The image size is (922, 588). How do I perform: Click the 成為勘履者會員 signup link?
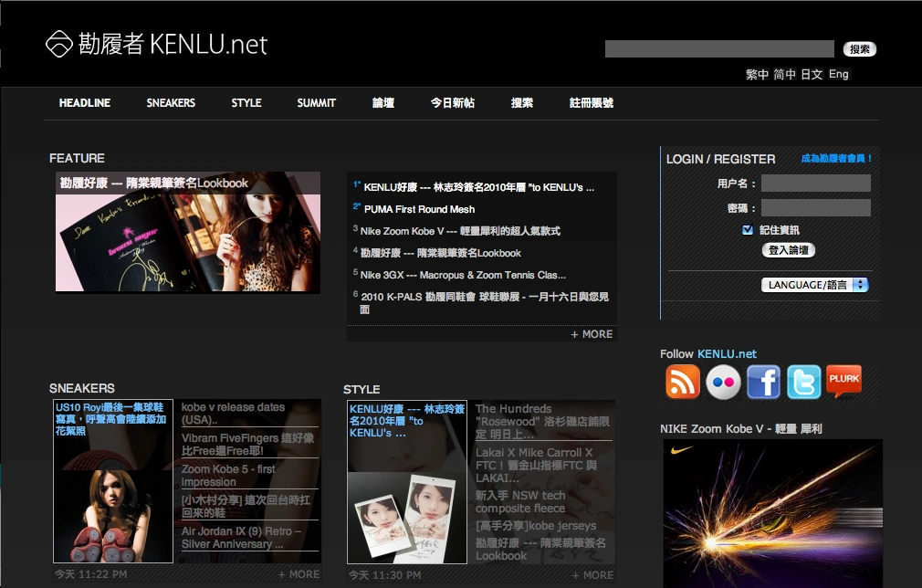(837, 158)
